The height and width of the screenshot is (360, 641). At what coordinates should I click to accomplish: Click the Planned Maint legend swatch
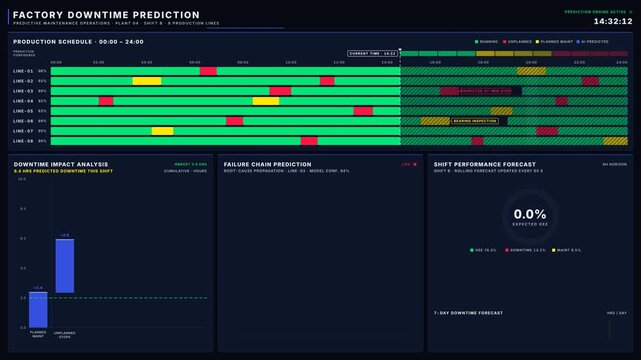click(x=538, y=42)
